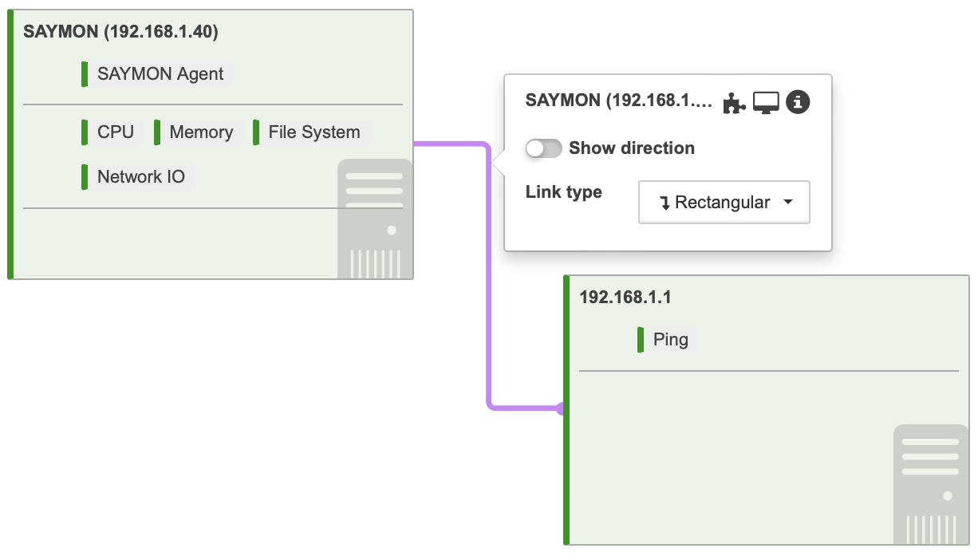The image size is (978, 560).
Task: Open the info icon in link popup
Action: [799, 102]
